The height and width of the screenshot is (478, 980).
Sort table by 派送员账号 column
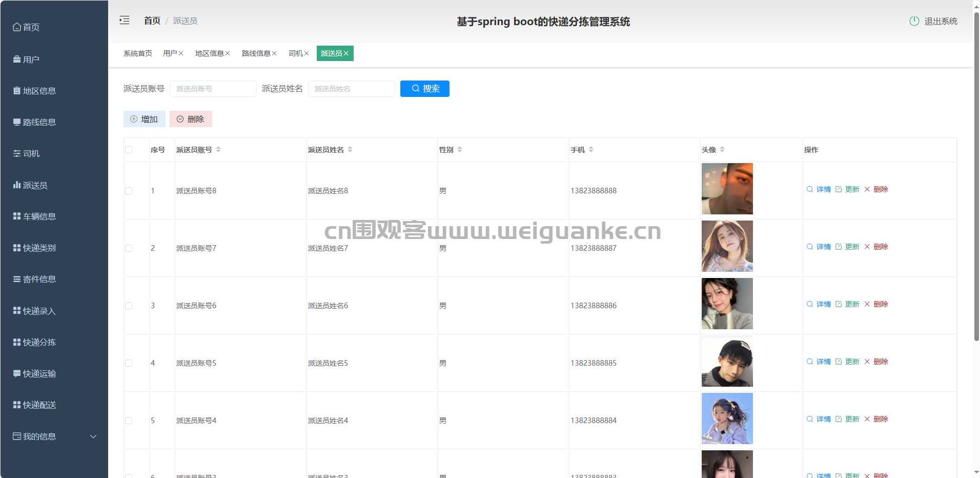tap(218, 150)
